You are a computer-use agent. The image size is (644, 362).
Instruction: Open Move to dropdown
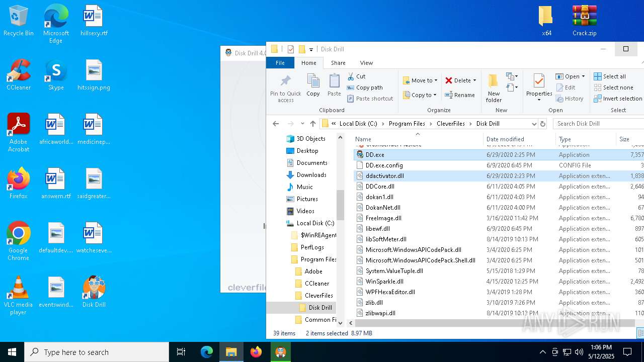(420, 80)
